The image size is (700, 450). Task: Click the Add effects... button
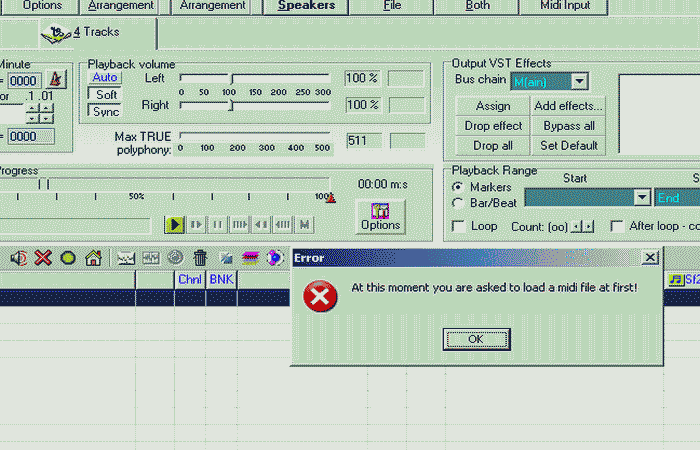coord(568,106)
